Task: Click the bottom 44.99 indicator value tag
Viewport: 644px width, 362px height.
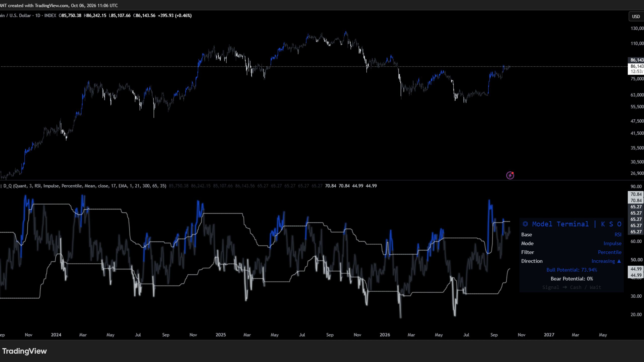Action: pyautogui.click(x=636, y=275)
